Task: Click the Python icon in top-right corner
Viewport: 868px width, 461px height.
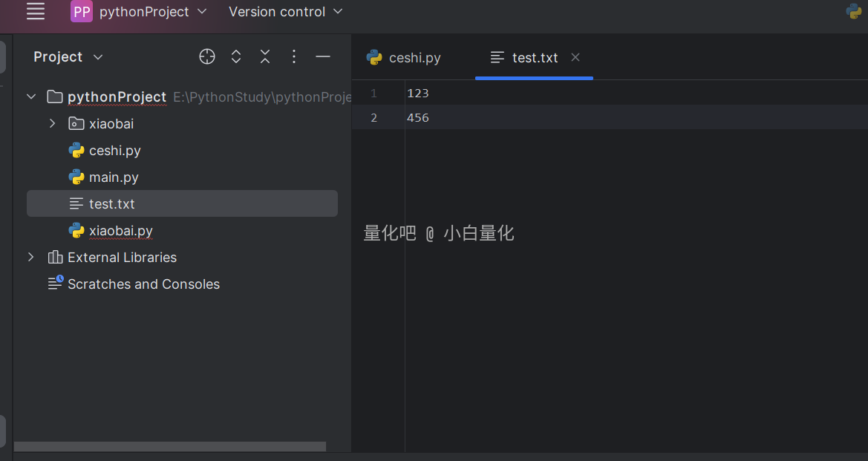Action: (x=854, y=11)
